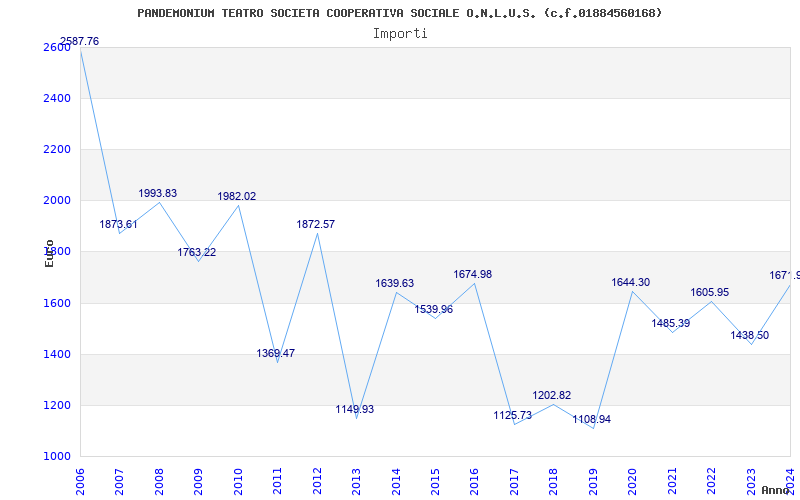Screen dimensions: 800x500
Task: Click the 1485.39 data label
Action: pyautogui.click(x=671, y=323)
